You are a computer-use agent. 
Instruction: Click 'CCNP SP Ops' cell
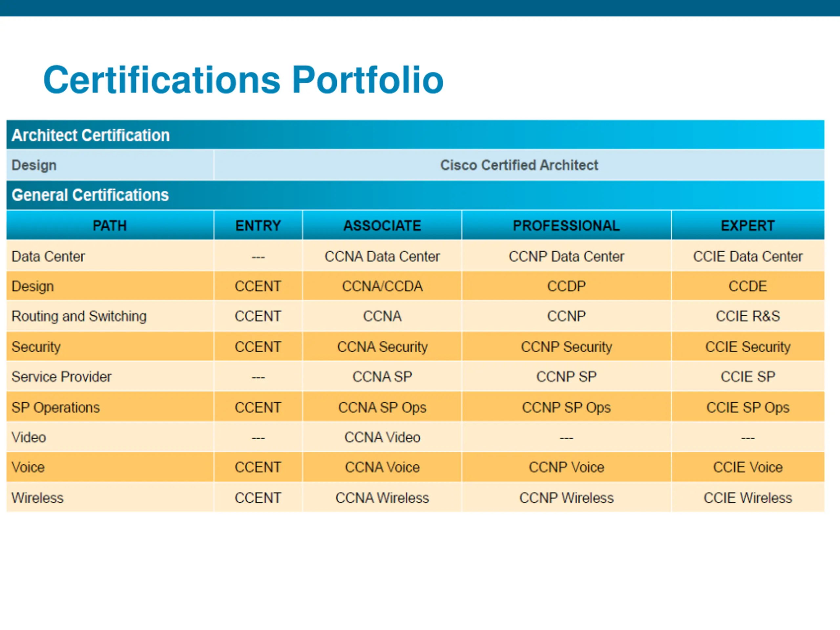tap(566, 407)
